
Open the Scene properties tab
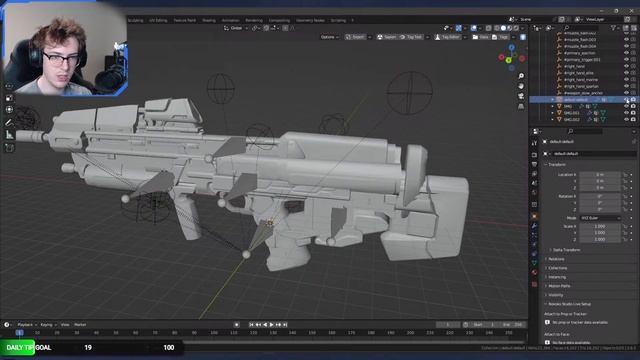(x=534, y=183)
